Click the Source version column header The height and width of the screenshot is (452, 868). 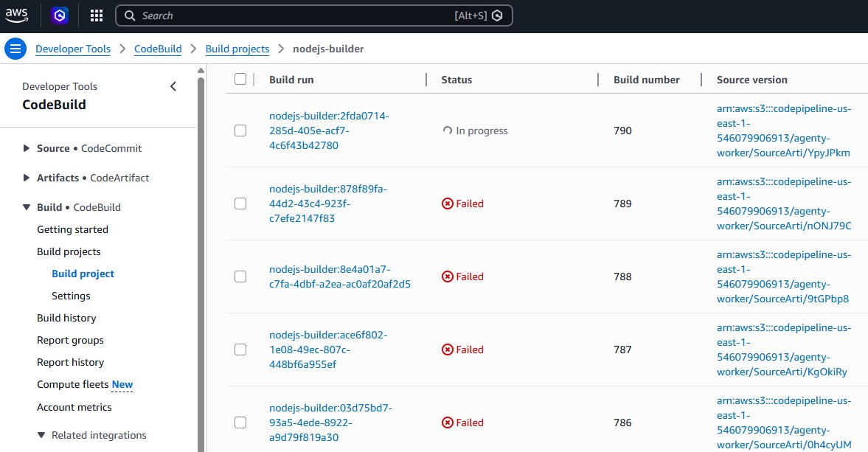pyautogui.click(x=751, y=80)
